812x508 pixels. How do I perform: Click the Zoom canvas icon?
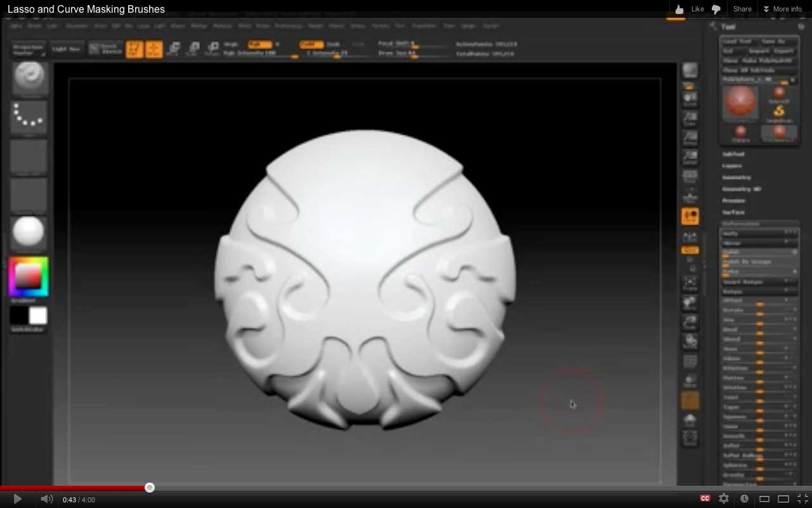[690, 119]
